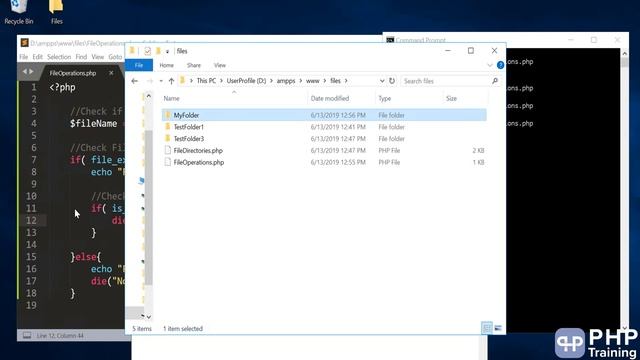Switch to Large icons view in status bar

[498, 328]
